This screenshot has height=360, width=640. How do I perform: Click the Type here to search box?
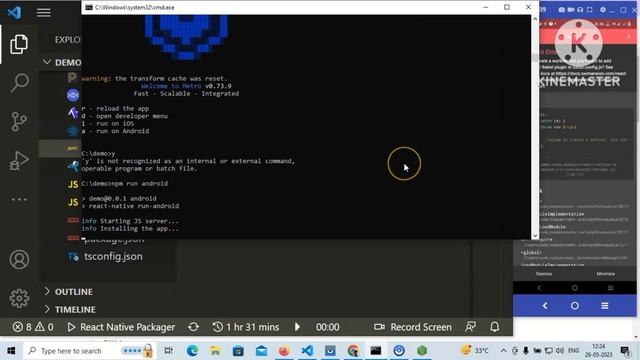tap(89, 351)
